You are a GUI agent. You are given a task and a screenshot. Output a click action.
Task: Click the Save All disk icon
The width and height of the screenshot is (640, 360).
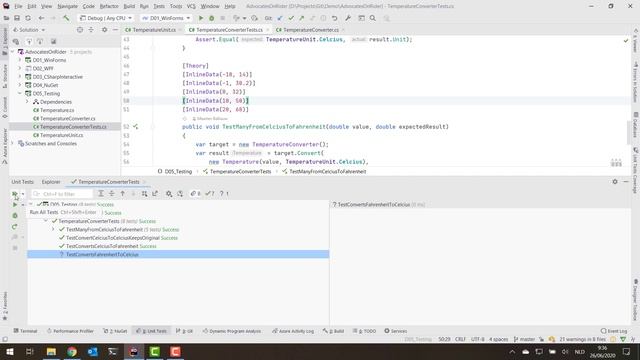pyautogui.click(x=17, y=18)
